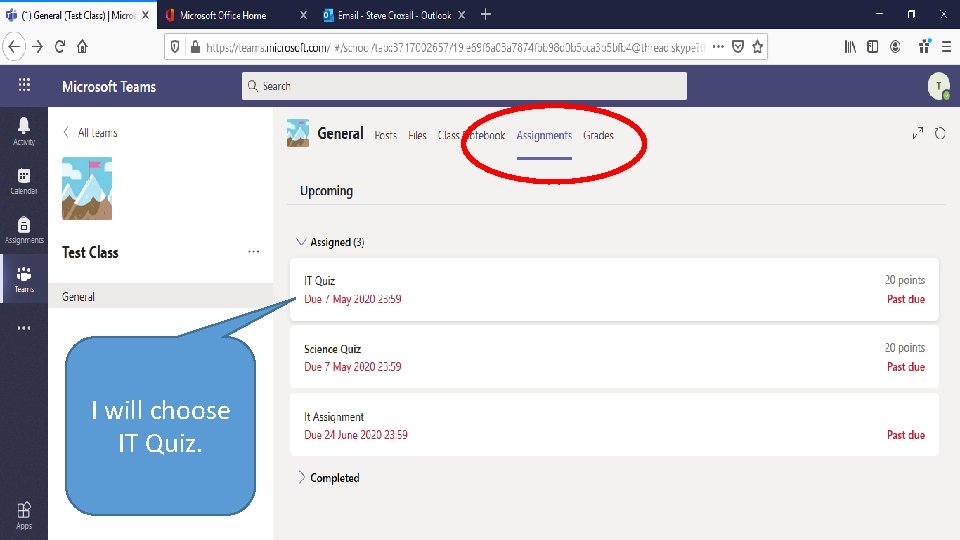Click into the Teams search box
The height and width of the screenshot is (540, 960).
pos(464,86)
